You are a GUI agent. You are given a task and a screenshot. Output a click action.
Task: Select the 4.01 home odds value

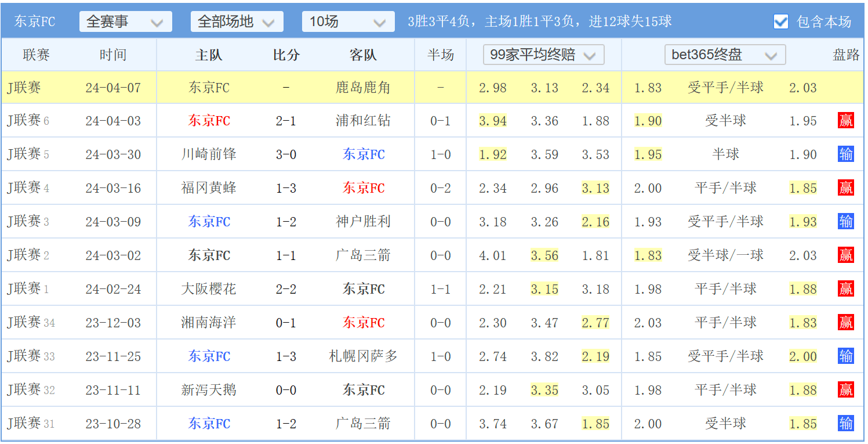point(493,255)
